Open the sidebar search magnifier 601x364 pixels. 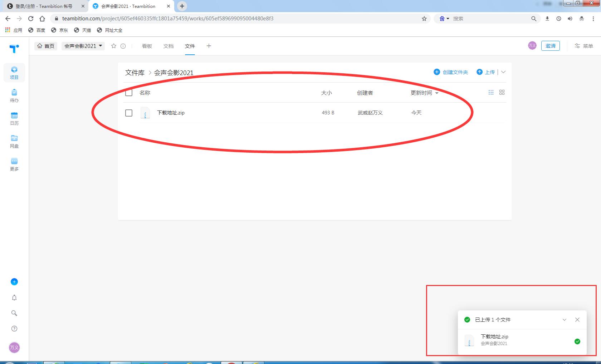tap(14, 313)
